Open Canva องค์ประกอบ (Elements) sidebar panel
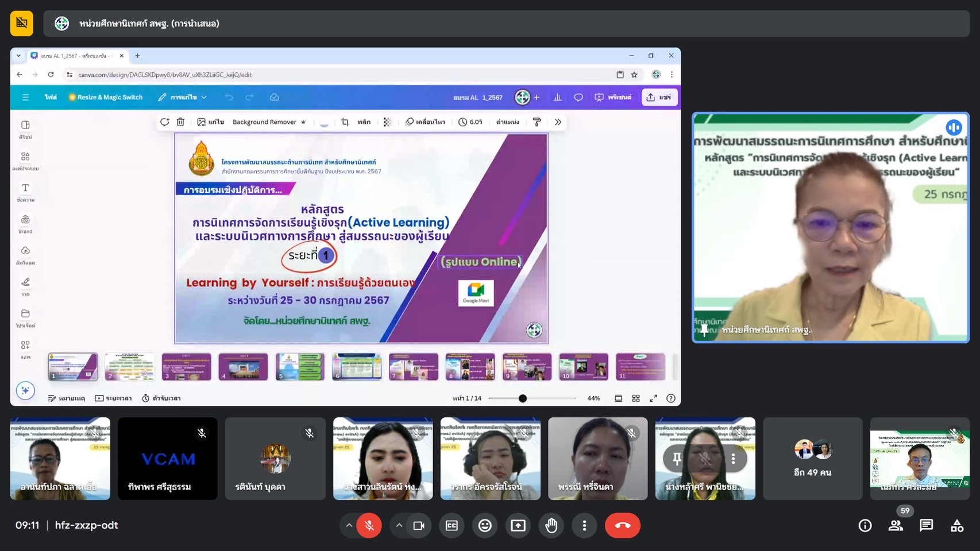The width and height of the screenshot is (980, 551). tap(25, 161)
